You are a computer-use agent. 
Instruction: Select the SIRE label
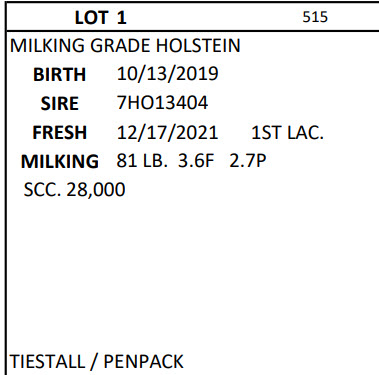coord(59,103)
